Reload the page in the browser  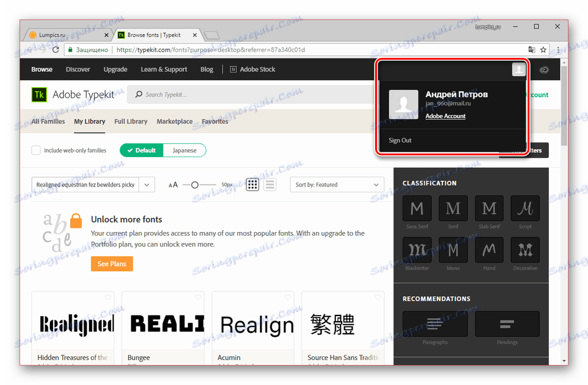[56, 50]
